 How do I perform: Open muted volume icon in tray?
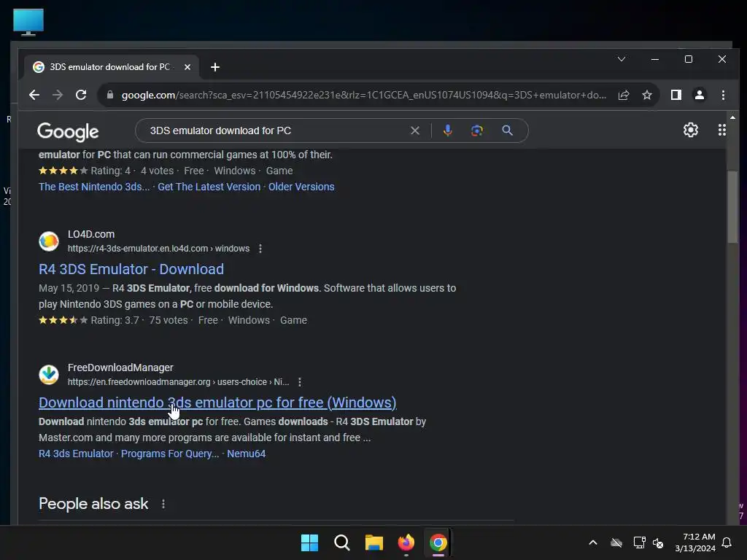(658, 542)
